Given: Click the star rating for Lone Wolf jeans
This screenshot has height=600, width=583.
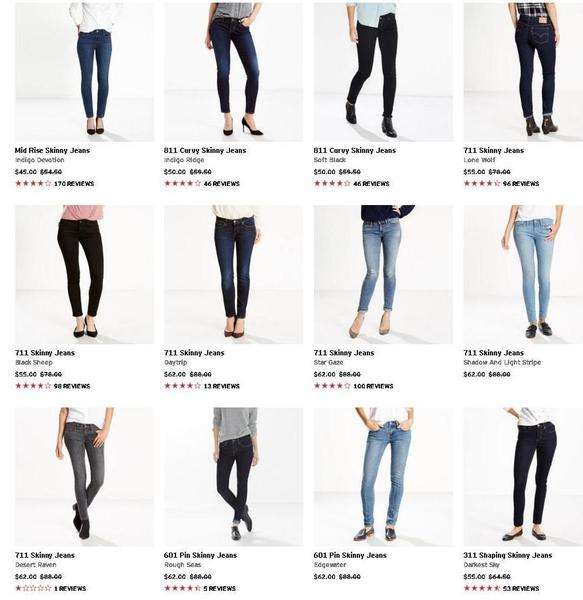Looking at the screenshot, I should 482,183.
